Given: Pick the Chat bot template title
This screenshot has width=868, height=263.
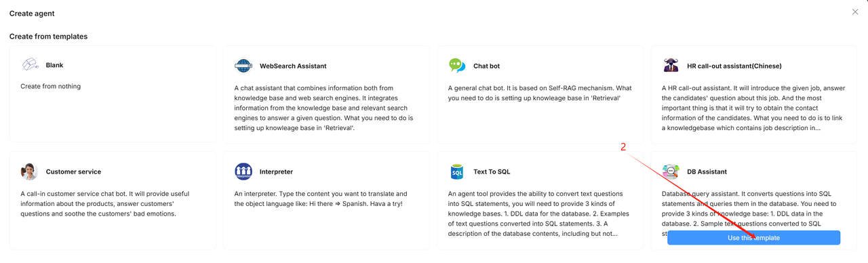Looking at the screenshot, I should click(x=487, y=66).
